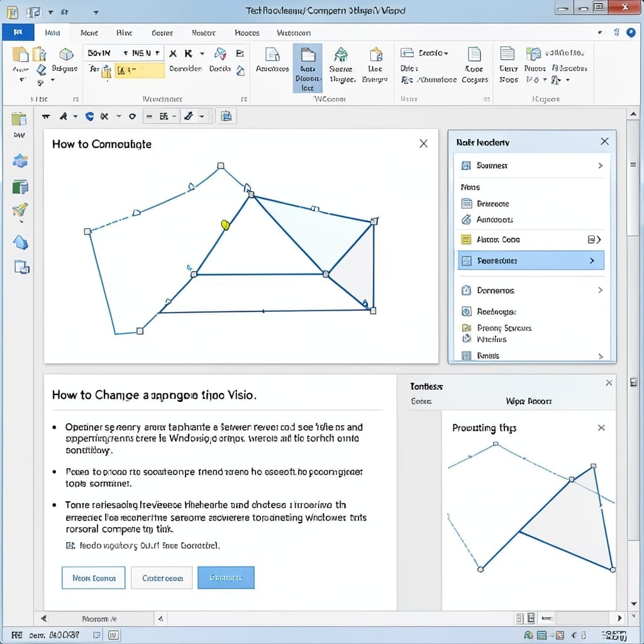Expand the arrow beside the K icon
Viewport: 644px width, 644px height.
(x=202, y=53)
